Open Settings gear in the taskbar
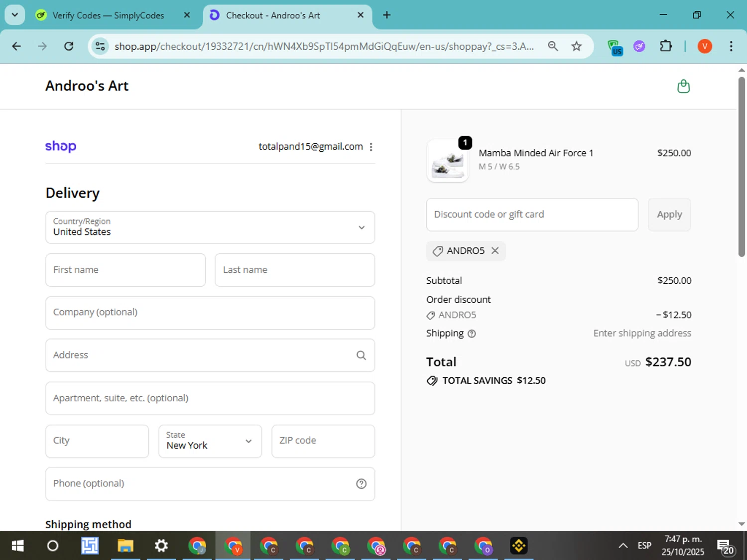 coord(161,546)
